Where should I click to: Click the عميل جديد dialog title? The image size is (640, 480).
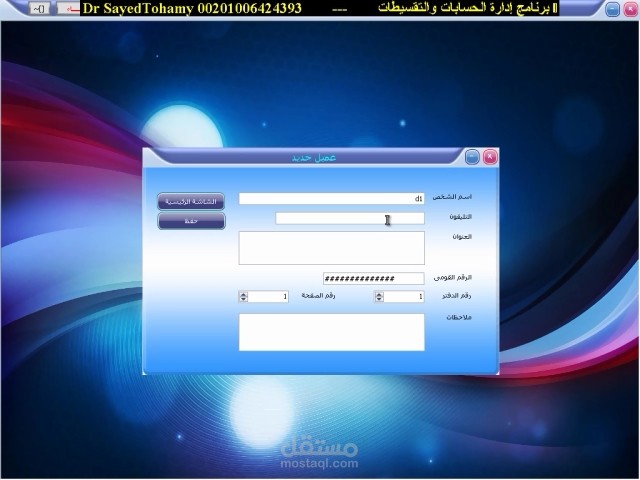pyautogui.click(x=313, y=158)
